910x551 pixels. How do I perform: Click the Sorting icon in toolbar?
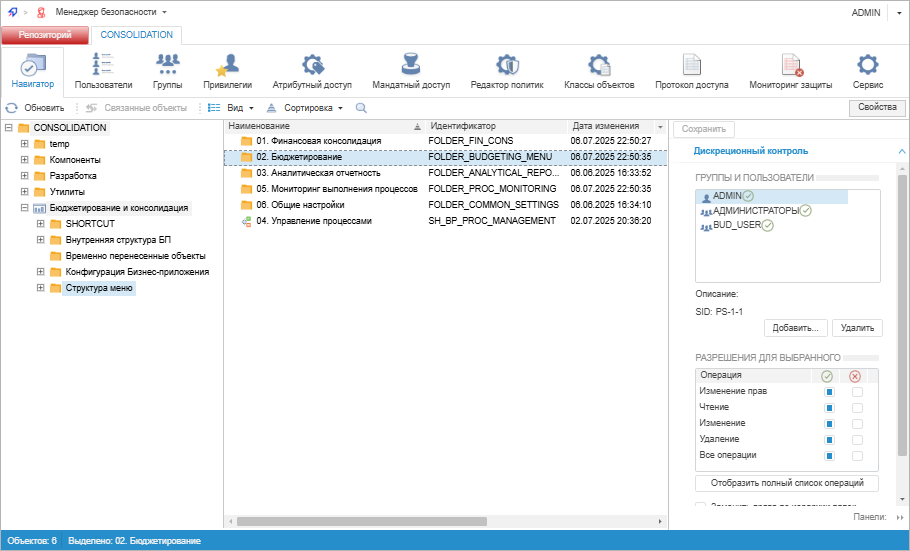[271, 108]
